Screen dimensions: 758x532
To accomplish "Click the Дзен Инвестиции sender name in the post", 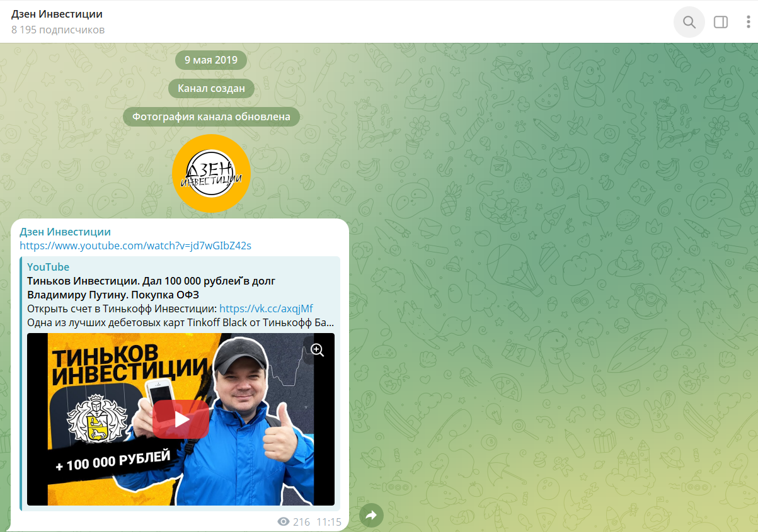I will pos(66,232).
